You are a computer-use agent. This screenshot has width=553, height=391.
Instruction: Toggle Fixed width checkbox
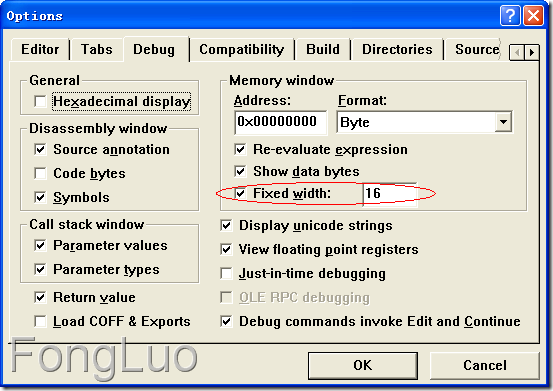tap(240, 193)
